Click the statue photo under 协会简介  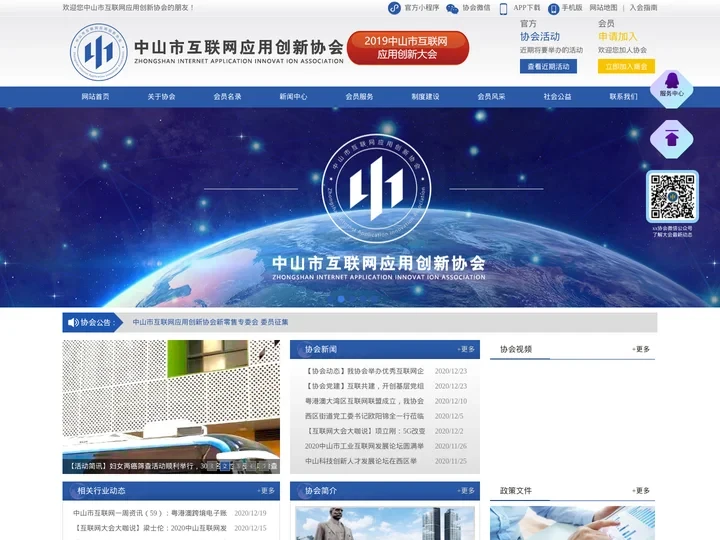[x=385, y=523]
